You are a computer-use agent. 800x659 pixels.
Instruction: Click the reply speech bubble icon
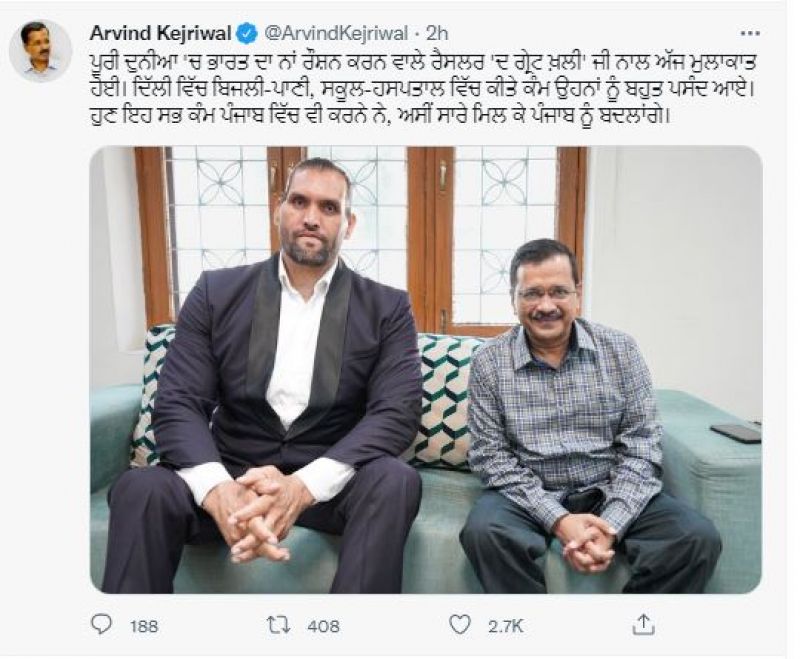(x=102, y=625)
